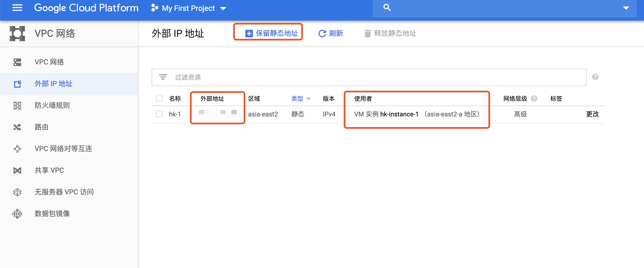The height and width of the screenshot is (268, 644).
Task: Click the help icon beside 网络层级
Action: coord(534,99)
